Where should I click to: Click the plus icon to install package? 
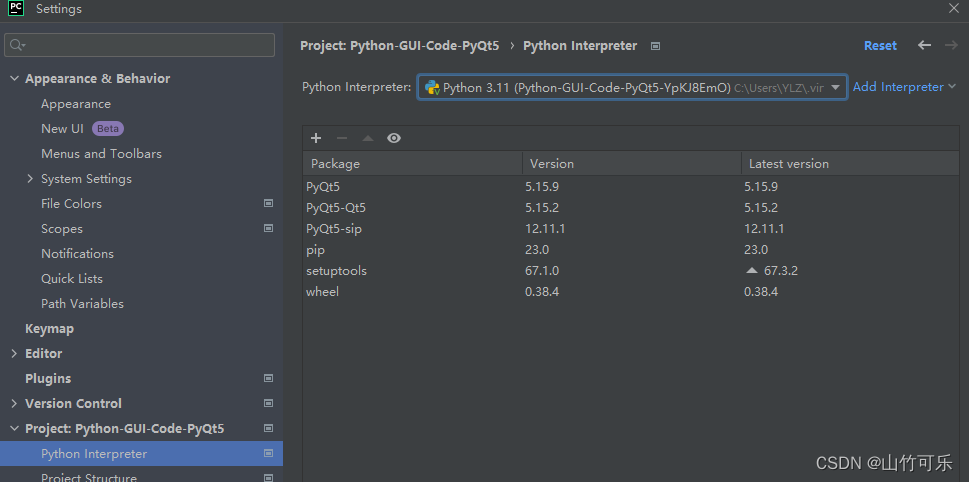tap(316, 138)
